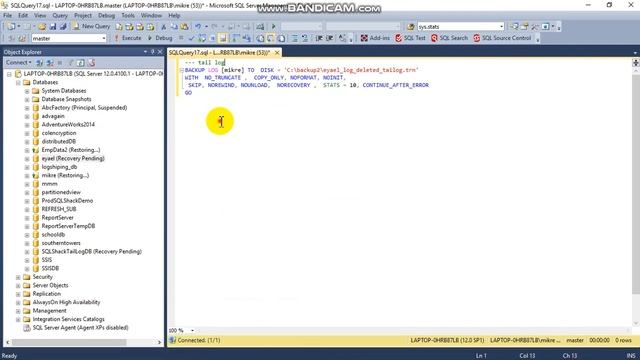Open the Query menu
640x360 pixels.
point(60,16)
